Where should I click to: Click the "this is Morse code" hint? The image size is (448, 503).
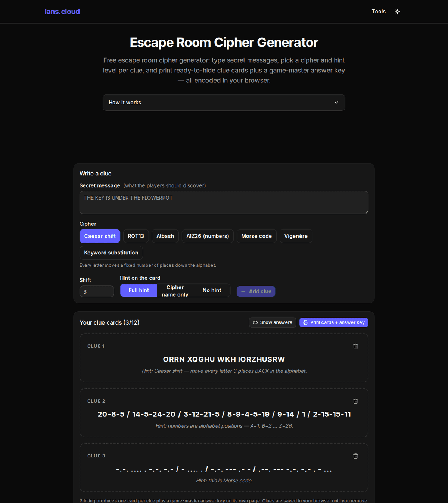(224, 481)
